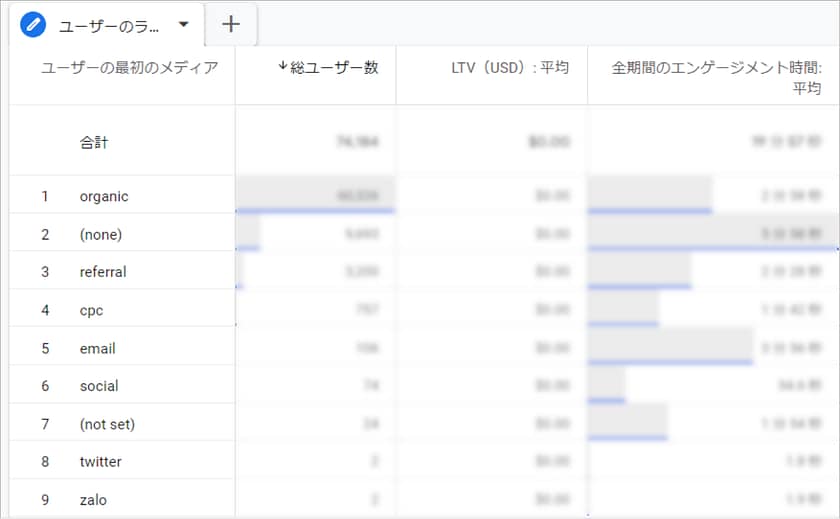The height and width of the screenshot is (519, 840).
Task: Click the sort descending arrow icon
Action: (283, 67)
